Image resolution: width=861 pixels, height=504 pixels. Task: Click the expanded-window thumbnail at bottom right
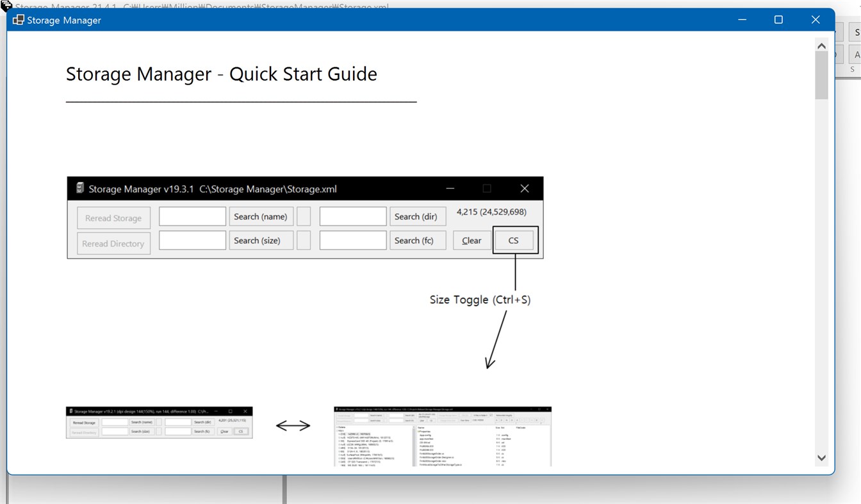click(x=443, y=436)
